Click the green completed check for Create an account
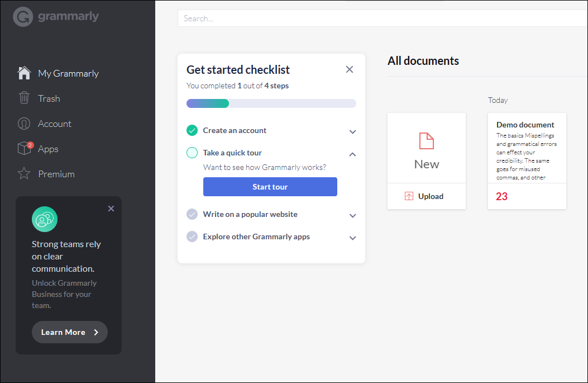 192,130
